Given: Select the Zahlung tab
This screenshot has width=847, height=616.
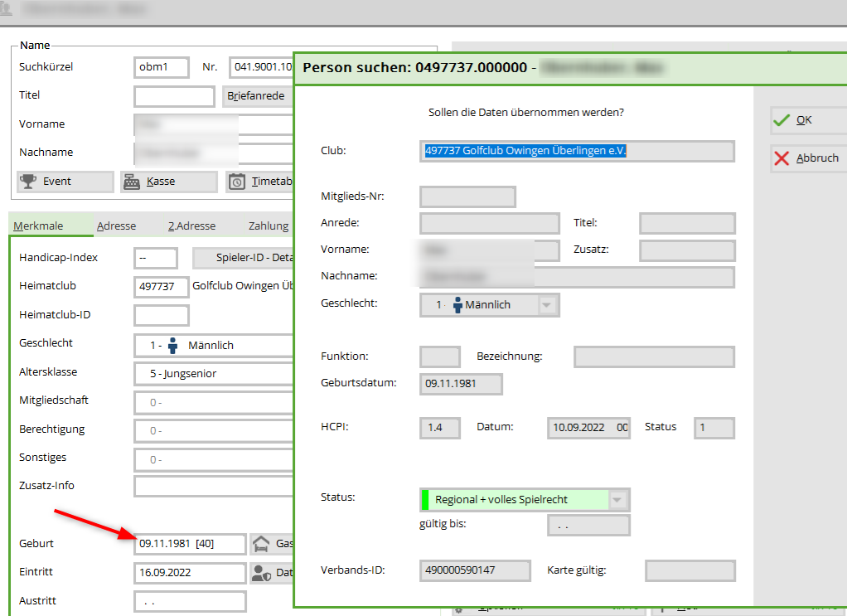Looking at the screenshot, I should click(269, 226).
